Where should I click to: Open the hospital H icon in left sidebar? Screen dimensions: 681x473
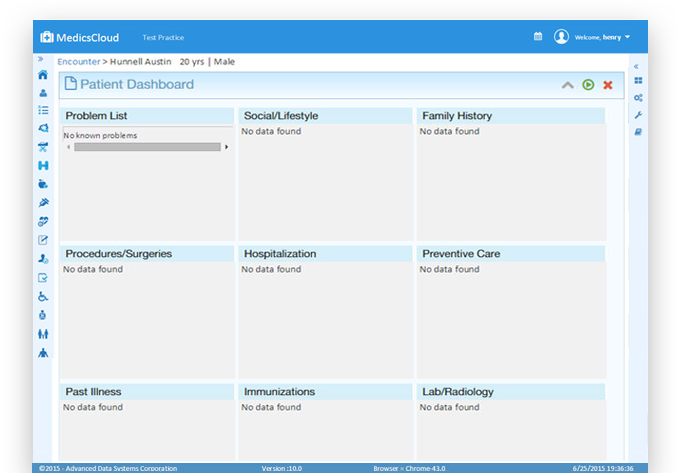tap(43, 165)
